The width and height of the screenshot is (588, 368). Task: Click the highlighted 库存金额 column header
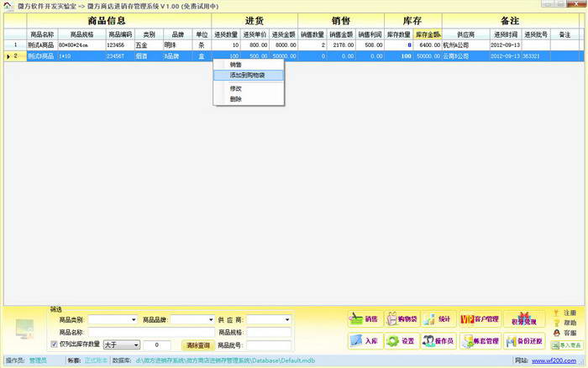pyautogui.click(x=428, y=34)
